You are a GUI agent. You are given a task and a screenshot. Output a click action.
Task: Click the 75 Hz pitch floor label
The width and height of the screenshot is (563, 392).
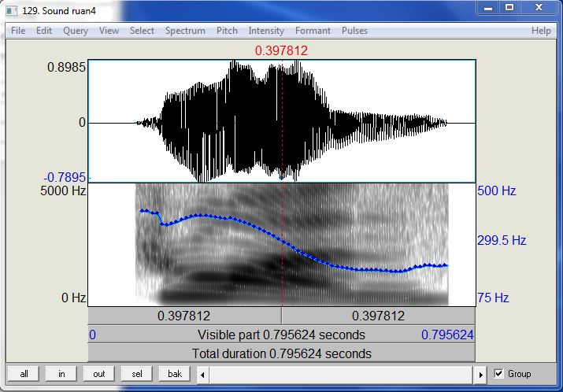click(493, 298)
